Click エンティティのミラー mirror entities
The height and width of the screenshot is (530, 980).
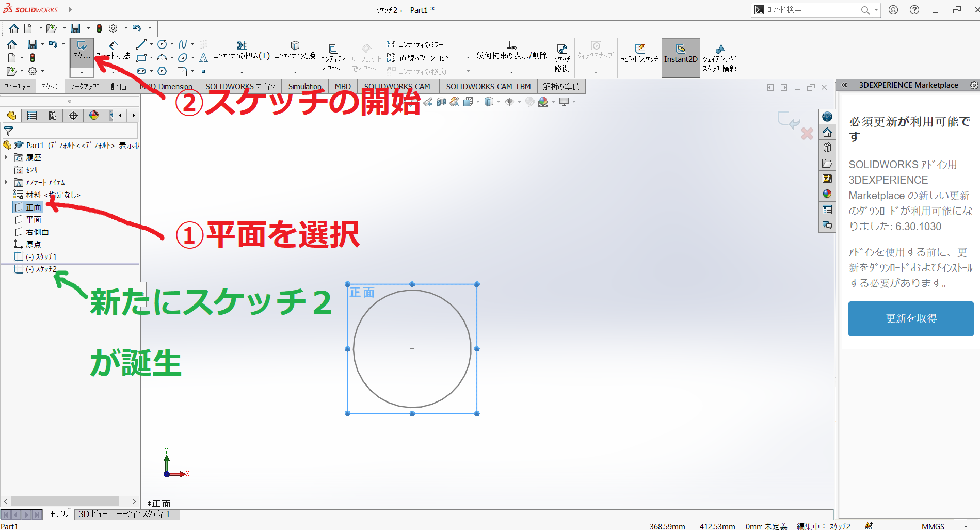pyautogui.click(x=415, y=44)
